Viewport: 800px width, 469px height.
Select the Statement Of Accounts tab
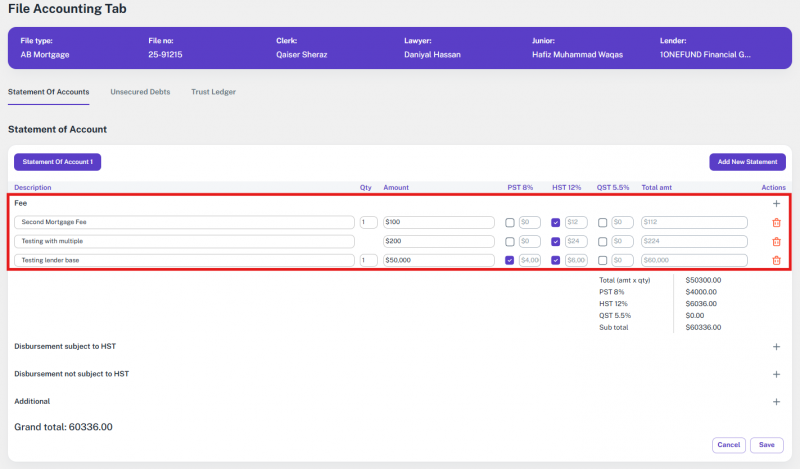pyautogui.click(x=49, y=92)
